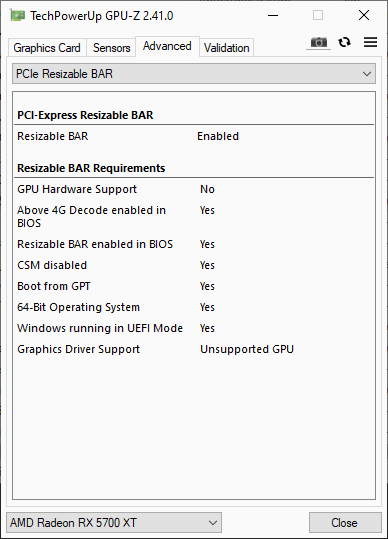Select the Validation tab
Screen dimensions: 388x539
coord(226,48)
